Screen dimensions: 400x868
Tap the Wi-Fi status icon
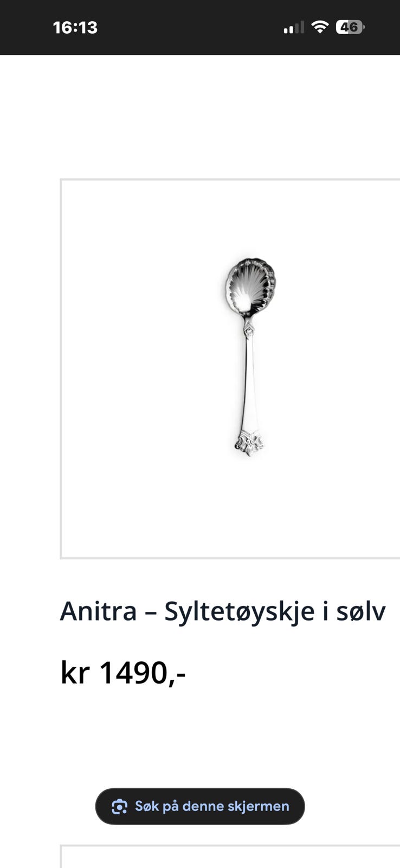click(320, 27)
